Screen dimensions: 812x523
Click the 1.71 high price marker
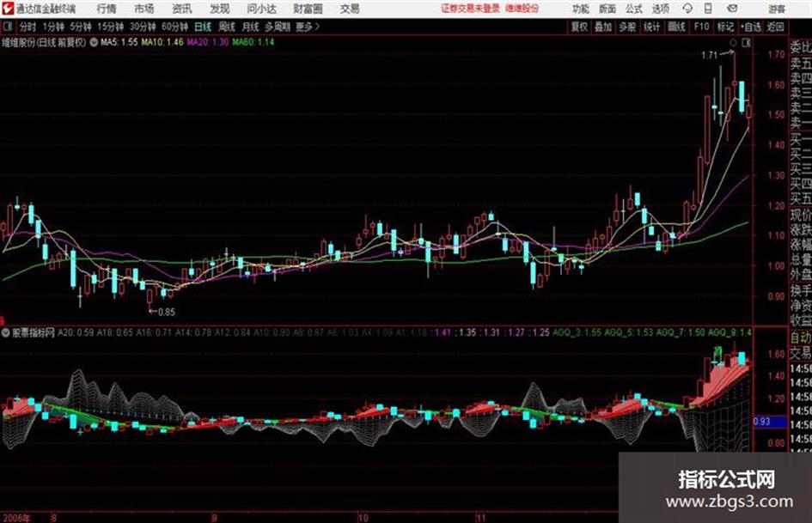click(710, 56)
